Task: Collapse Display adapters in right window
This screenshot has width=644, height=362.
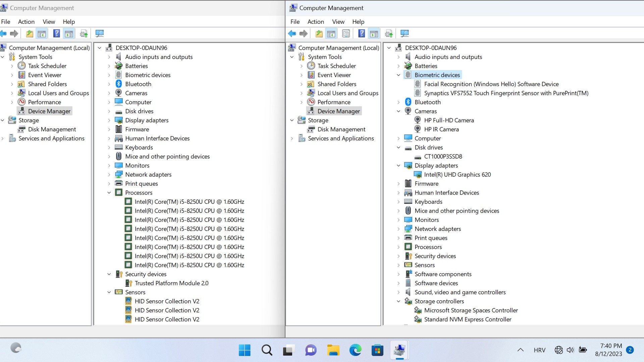Action: pos(398,166)
